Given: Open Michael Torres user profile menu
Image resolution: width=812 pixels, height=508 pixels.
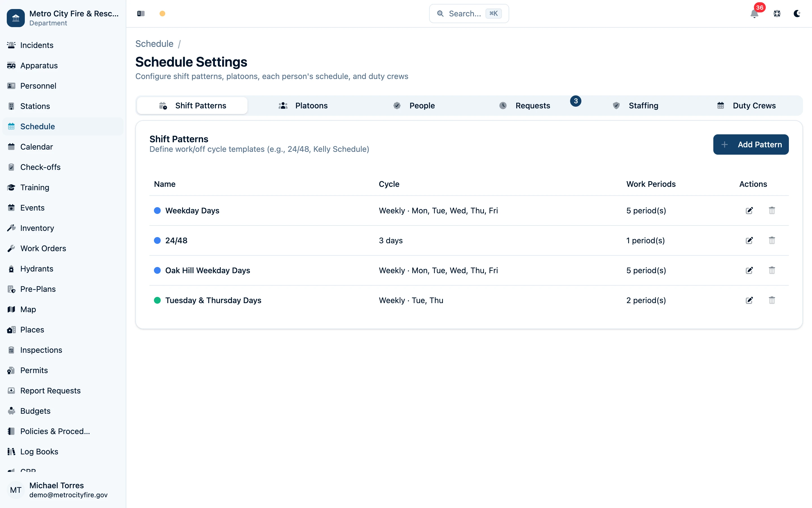Looking at the screenshot, I should [x=63, y=490].
